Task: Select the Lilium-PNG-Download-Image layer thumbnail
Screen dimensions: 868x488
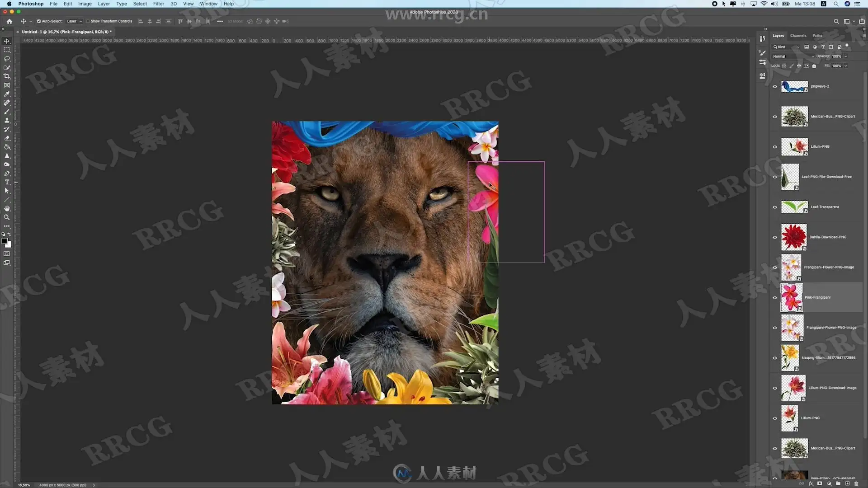Action: pos(793,388)
